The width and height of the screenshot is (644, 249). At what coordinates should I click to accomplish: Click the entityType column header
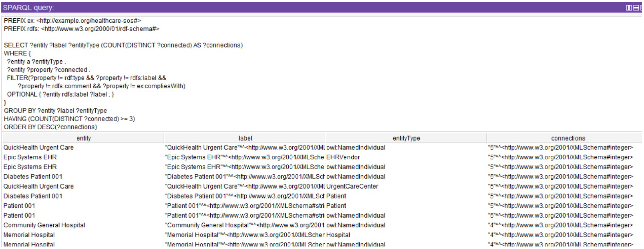[406, 138]
